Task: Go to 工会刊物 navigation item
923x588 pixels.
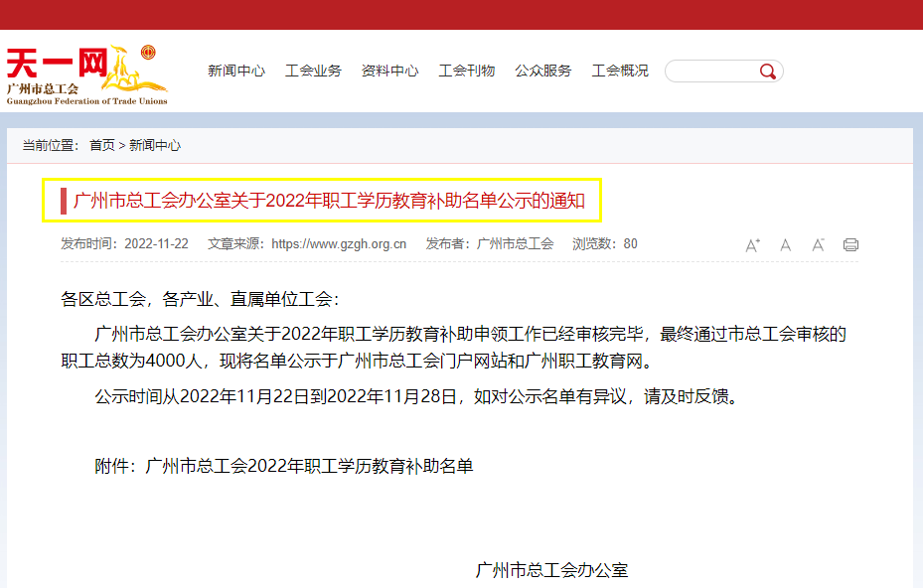Action: click(x=466, y=71)
